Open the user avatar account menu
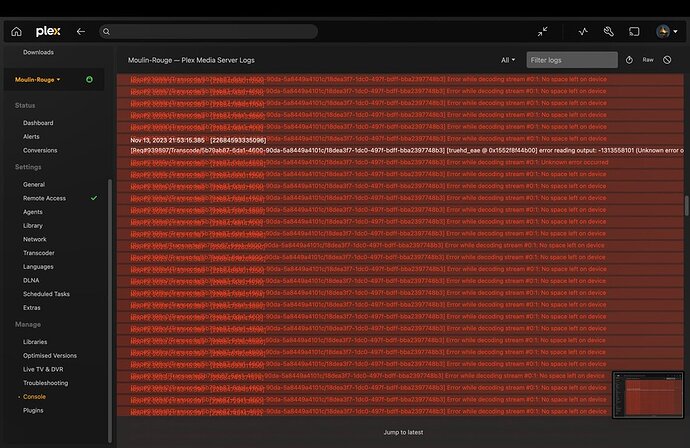Viewport: 690px width, 448px height. (666, 31)
